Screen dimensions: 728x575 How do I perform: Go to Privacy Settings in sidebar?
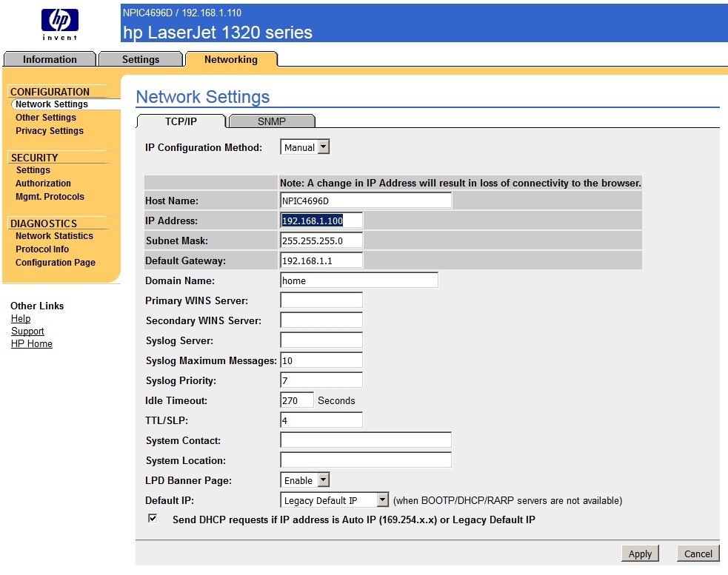50,131
